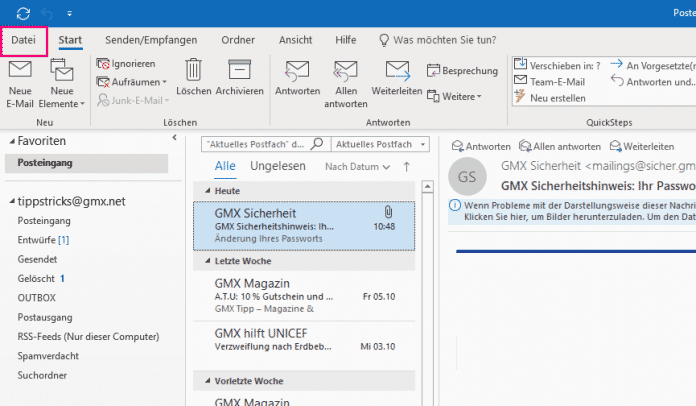Collapse the Favoriten section
Screen dimensions: 696x406
tap(11, 142)
